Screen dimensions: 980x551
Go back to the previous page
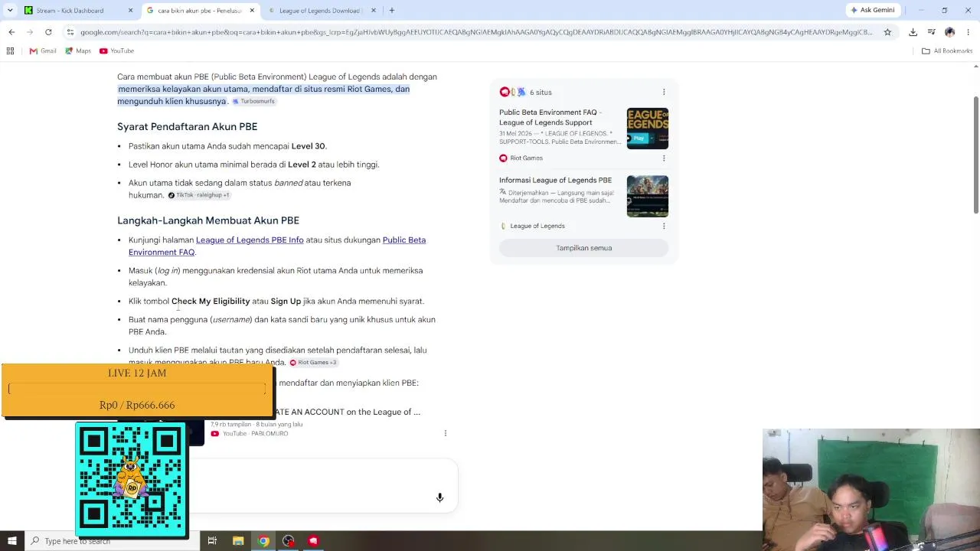pos(11,32)
